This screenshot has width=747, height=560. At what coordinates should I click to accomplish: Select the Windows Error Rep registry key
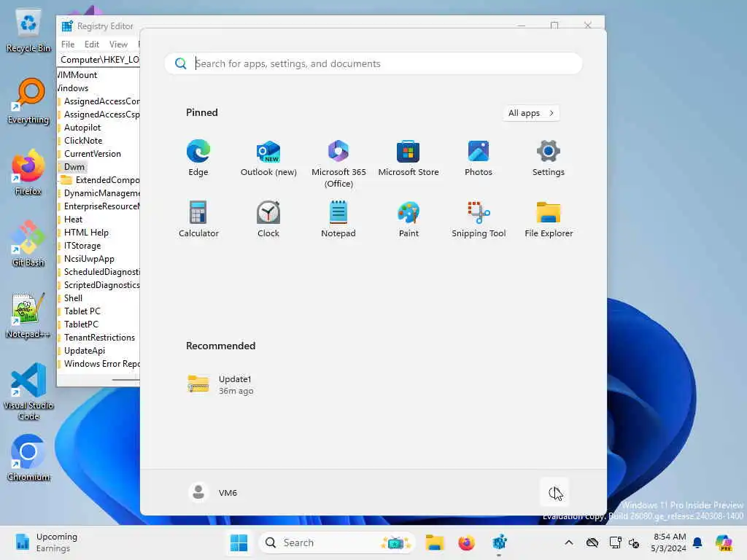click(102, 364)
